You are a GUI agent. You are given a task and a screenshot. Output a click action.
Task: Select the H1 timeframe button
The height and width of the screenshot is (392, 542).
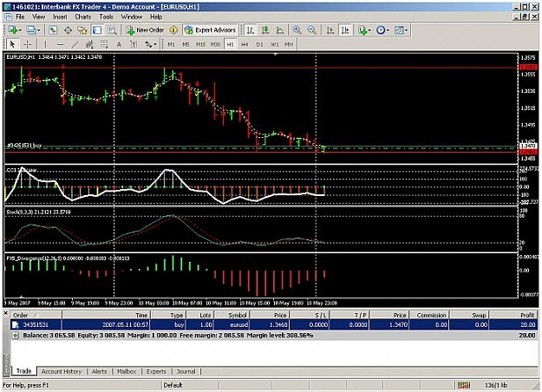pos(230,44)
